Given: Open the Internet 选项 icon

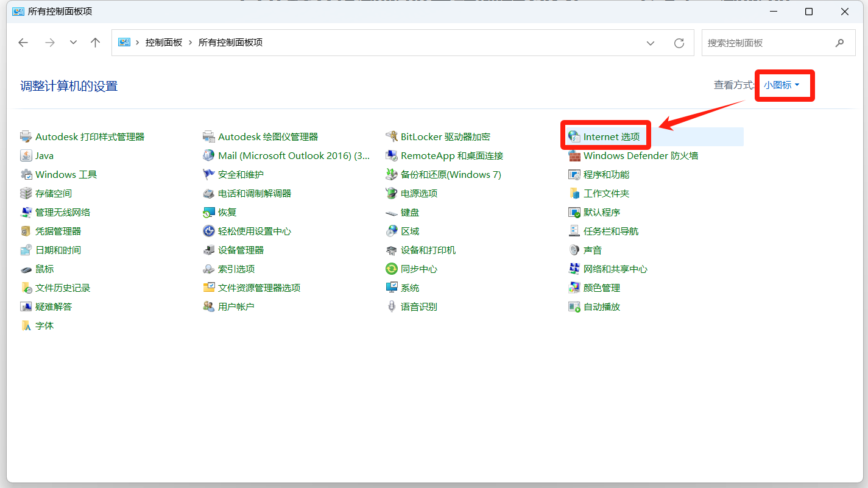Looking at the screenshot, I should pos(574,136).
